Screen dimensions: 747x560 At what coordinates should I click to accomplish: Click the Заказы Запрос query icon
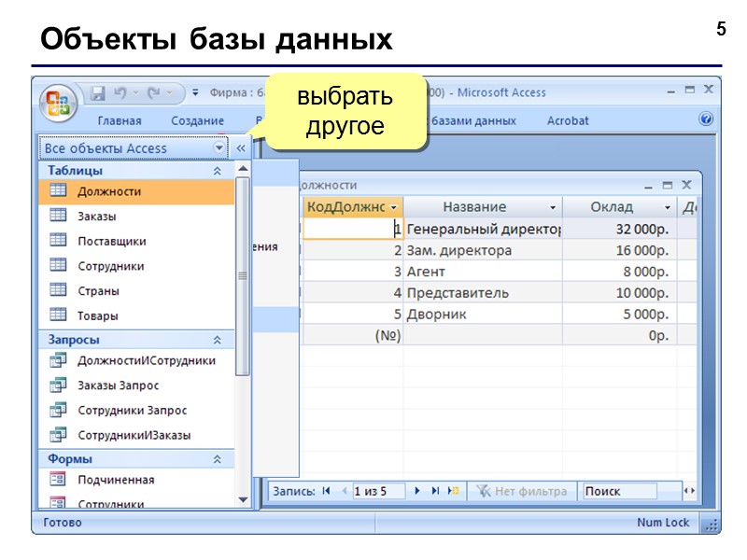58,385
